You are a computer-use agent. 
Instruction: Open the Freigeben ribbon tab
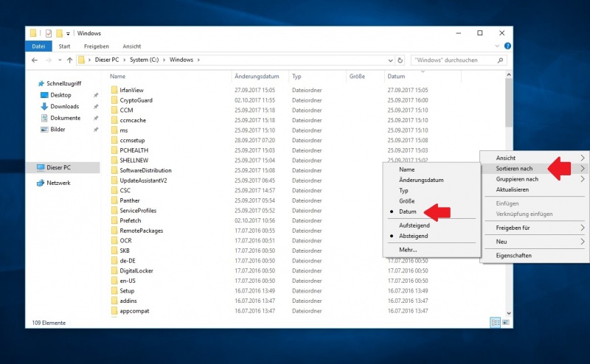[x=97, y=46]
